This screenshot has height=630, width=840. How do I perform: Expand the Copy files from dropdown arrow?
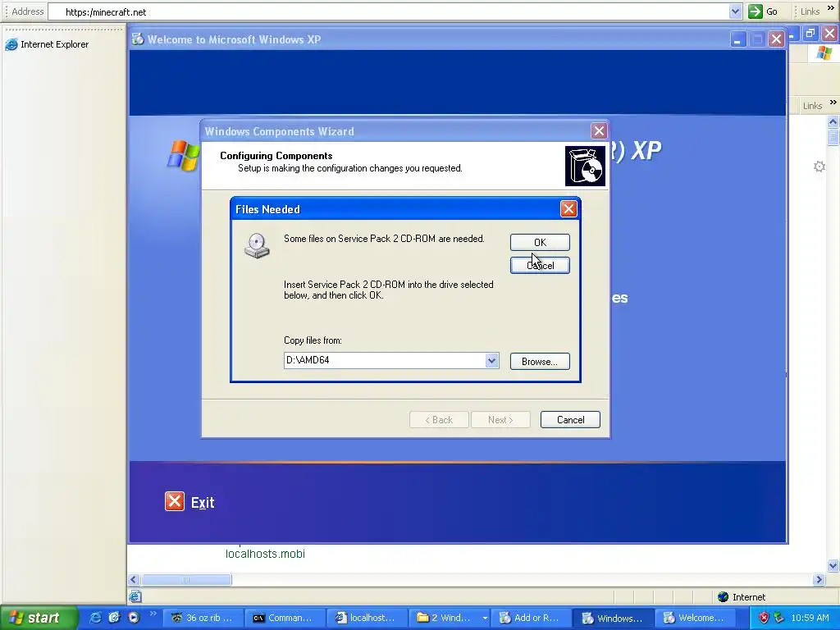pos(492,361)
